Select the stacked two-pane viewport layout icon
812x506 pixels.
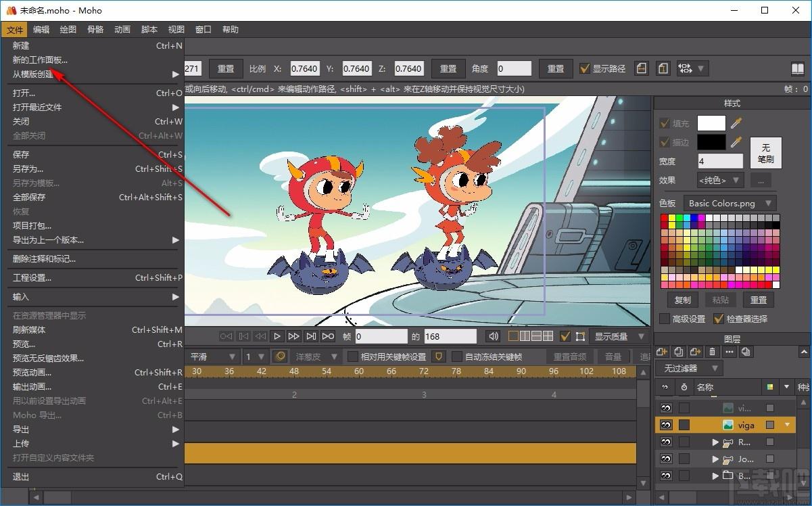tap(536, 336)
